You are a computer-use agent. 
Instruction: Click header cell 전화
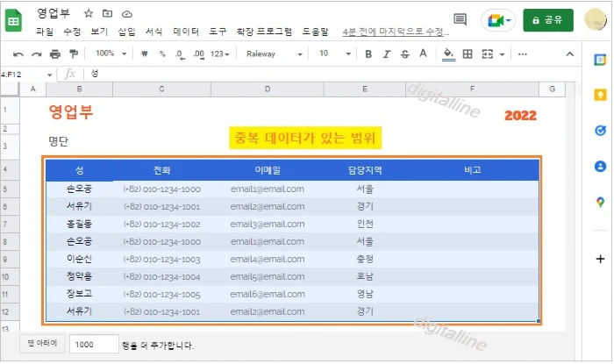click(161, 170)
